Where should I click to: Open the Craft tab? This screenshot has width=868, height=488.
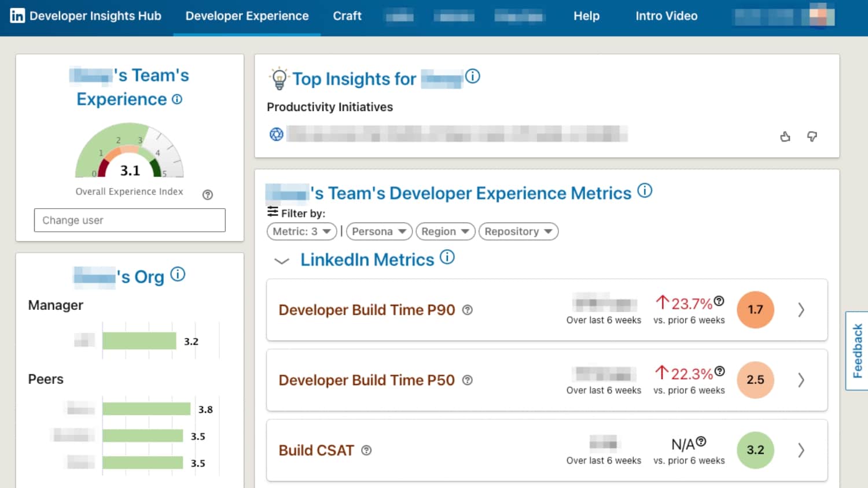click(347, 16)
